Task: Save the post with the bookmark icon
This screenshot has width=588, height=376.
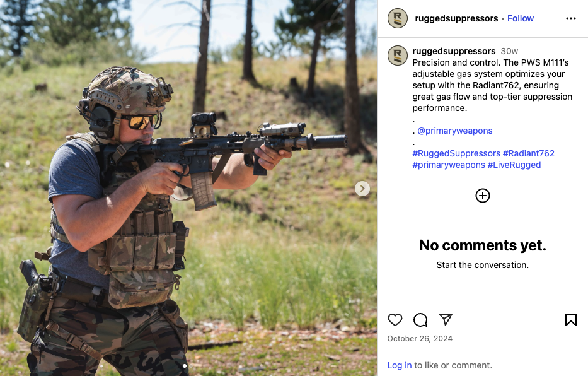Action: (571, 320)
